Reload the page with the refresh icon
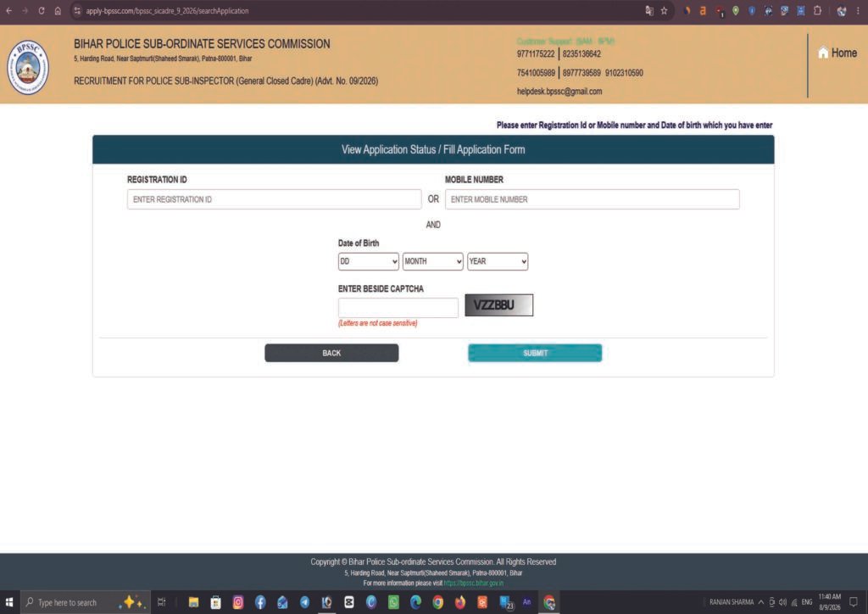The height and width of the screenshot is (614, 868). click(x=42, y=10)
